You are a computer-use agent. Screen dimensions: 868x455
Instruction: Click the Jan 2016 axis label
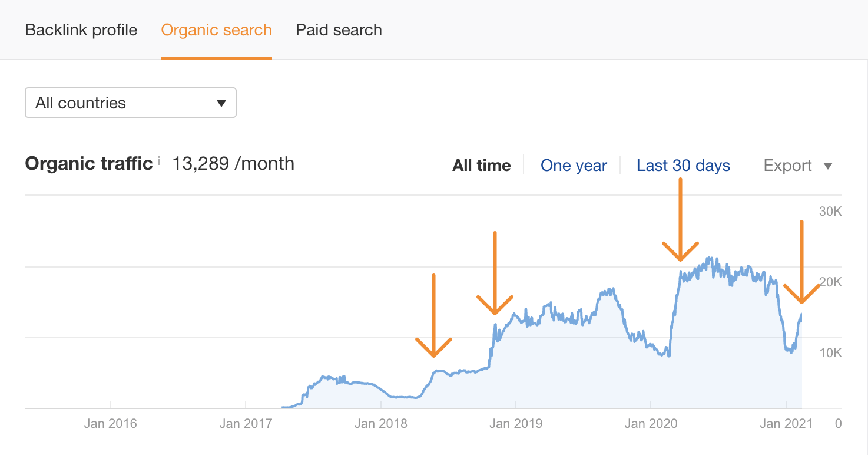111,423
